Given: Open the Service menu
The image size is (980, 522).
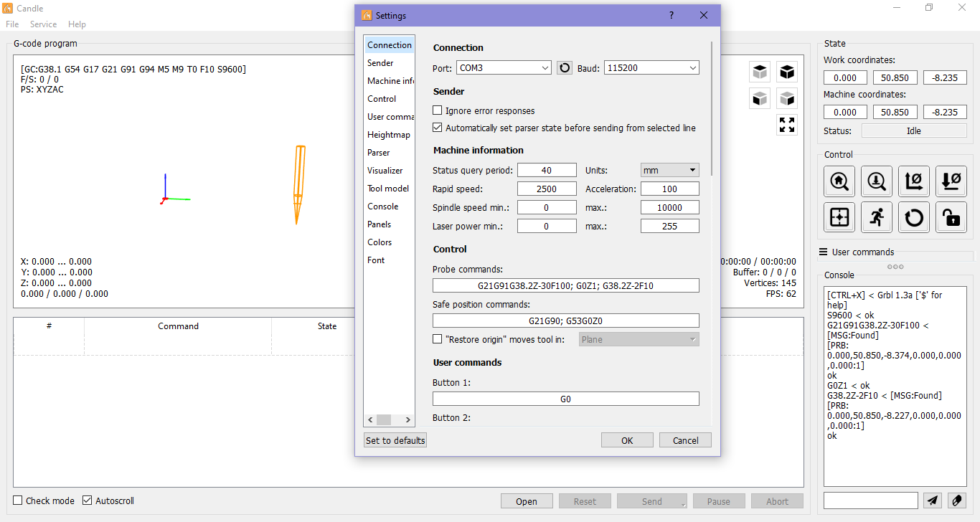Looking at the screenshot, I should [x=43, y=24].
